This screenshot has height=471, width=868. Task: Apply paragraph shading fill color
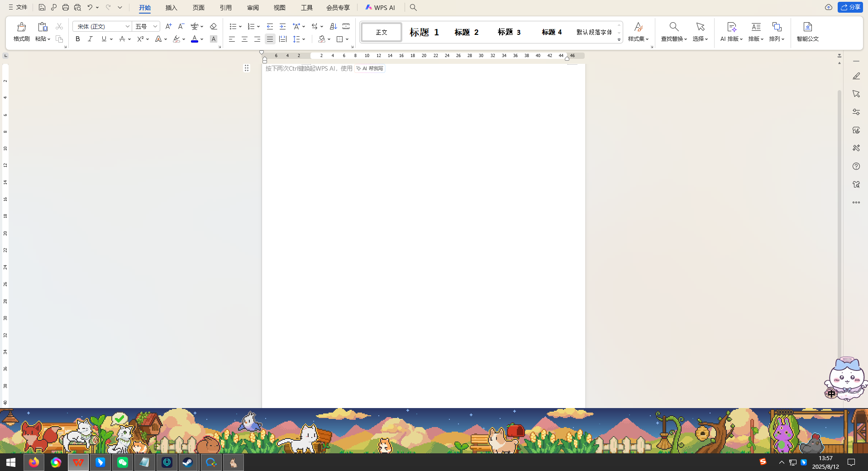(x=322, y=39)
